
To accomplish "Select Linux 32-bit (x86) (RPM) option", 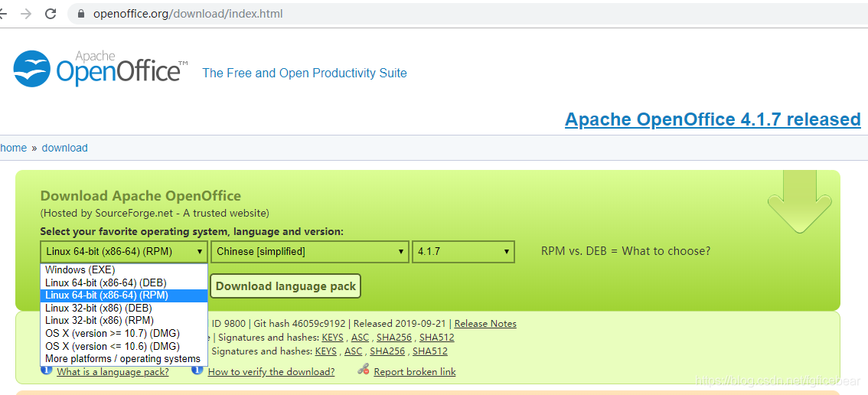I will [x=124, y=320].
